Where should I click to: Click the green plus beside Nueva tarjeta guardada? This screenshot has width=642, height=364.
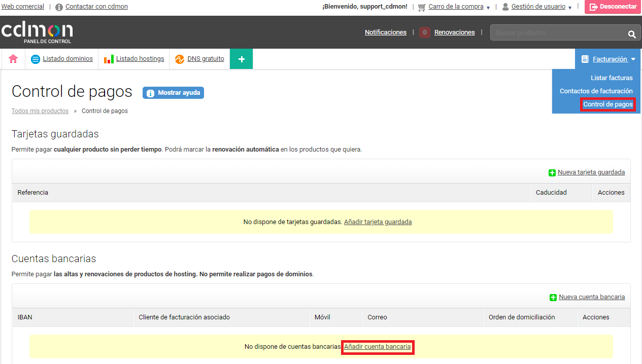[552, 173]
